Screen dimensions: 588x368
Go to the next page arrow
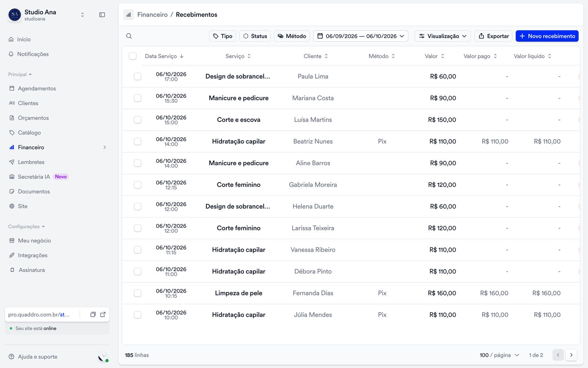click(571, 355)
